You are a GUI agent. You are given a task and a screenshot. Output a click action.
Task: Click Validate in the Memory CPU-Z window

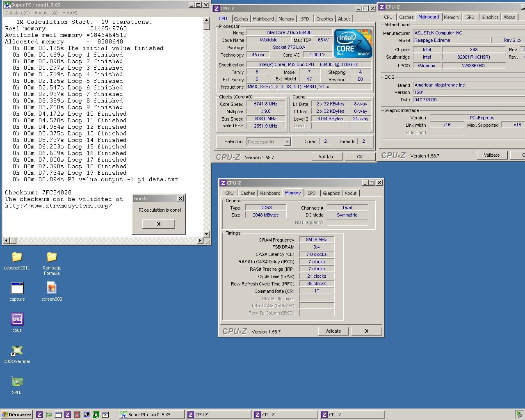(x=333, y=331)
